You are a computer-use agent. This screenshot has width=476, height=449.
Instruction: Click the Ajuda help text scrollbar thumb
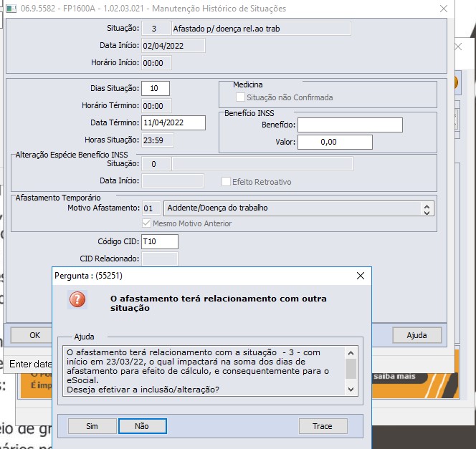[x=351, y=369]
